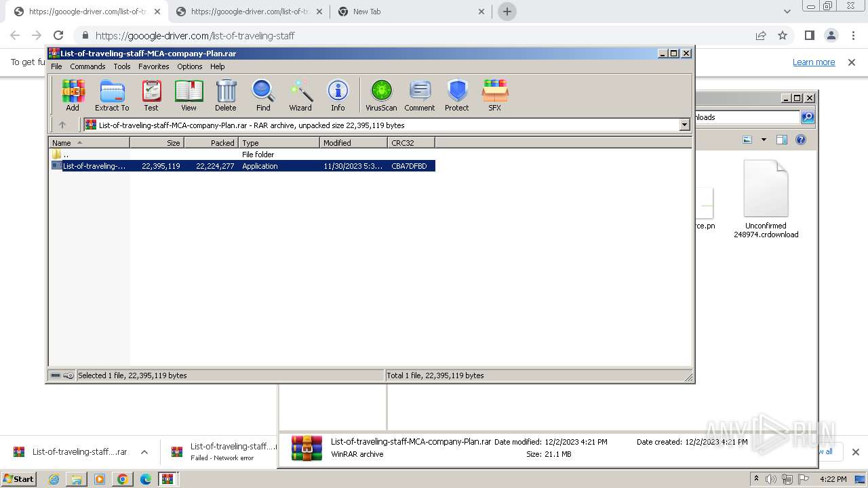Select the List-of-traveling Application file row
Screen dimensions: 868x488
pyautogui.click(x=242, y=166)
